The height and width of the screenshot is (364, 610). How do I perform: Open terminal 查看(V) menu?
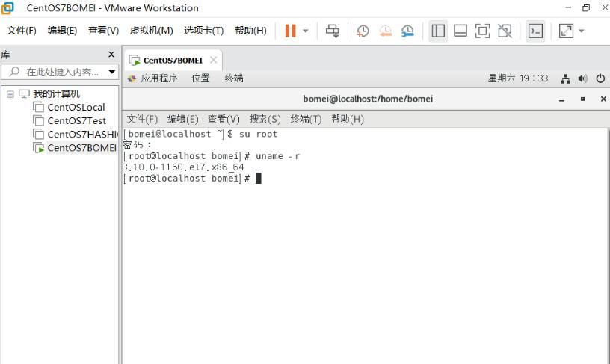[x=224, y=119]
